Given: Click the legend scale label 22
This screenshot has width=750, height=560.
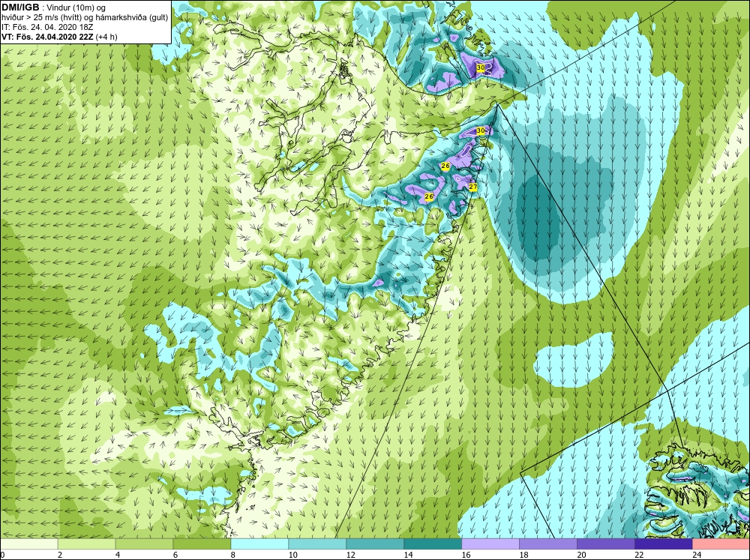Looking at the screenshot, I should pyautogui.click(x=639, y=555).
